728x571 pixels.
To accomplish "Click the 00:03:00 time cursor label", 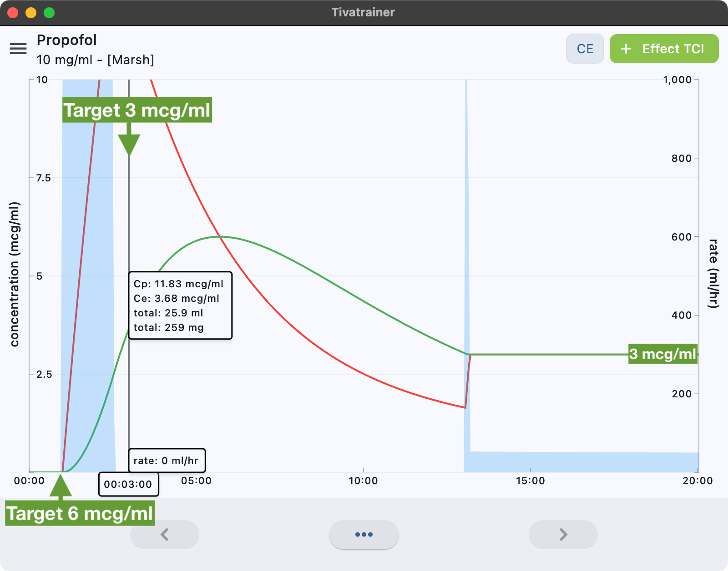I will tap(128, 484).
